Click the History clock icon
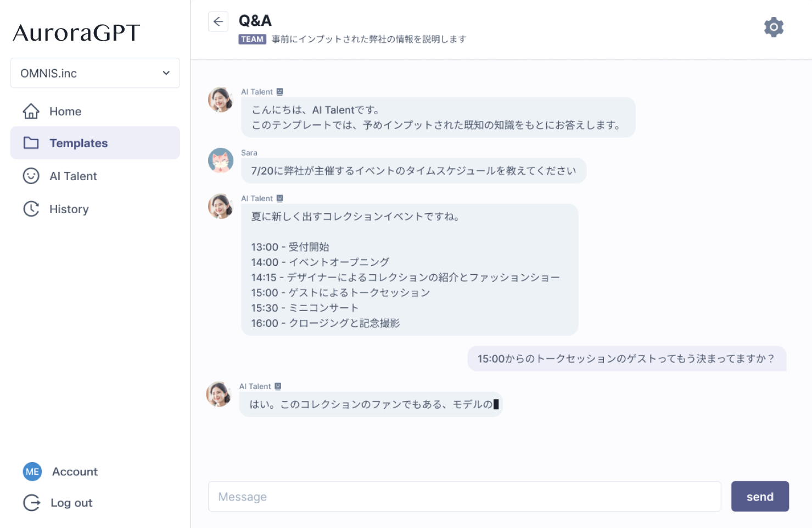 pos(31,209)
